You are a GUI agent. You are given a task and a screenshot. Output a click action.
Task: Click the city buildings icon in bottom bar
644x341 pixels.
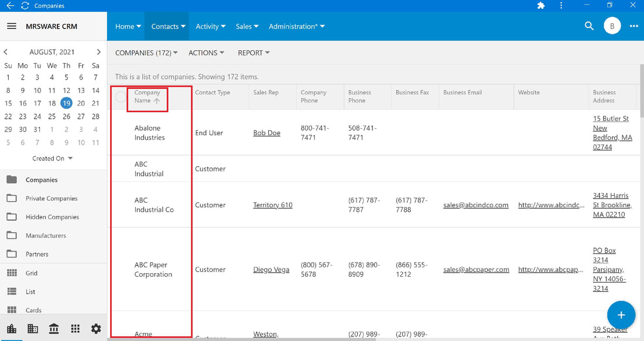pyautogui.click(x=12, y=328)
